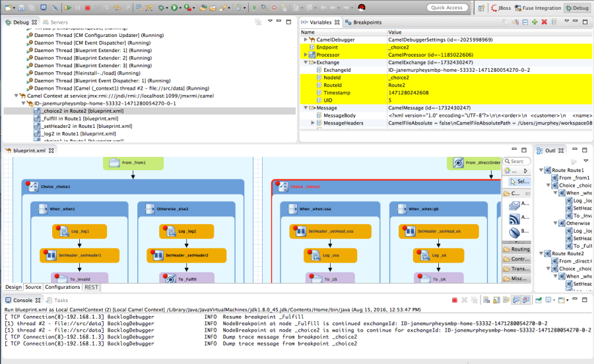Collapse all in Variables view toolbar
Screen dimensions: 594x364
[525, 22]
